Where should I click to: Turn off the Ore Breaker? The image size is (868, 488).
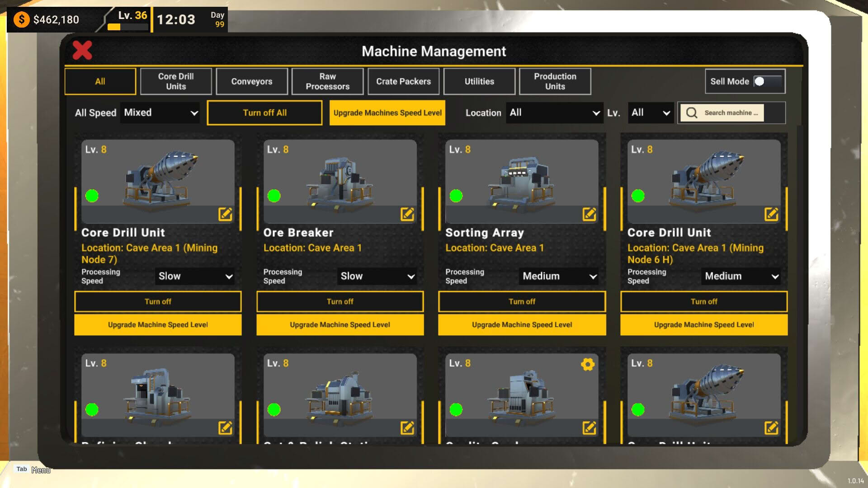340,301
